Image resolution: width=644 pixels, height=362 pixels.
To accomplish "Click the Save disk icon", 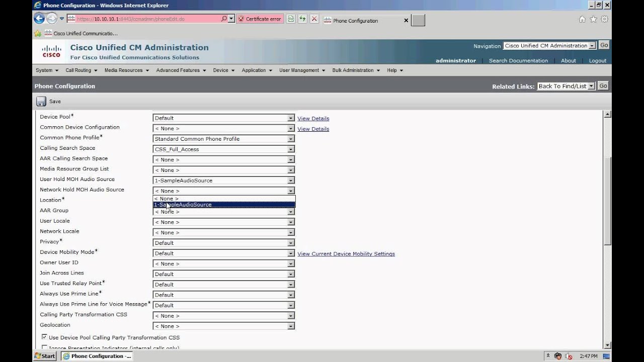I will [x=41, y=102].
